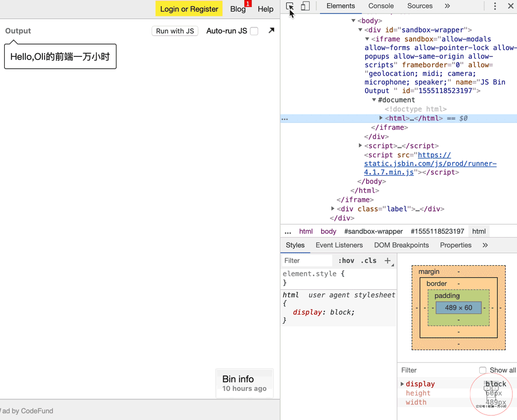This screenshot has width=517, height=420.
Task: Expand the script node in the DOM tree
Action: coord(360,145)
